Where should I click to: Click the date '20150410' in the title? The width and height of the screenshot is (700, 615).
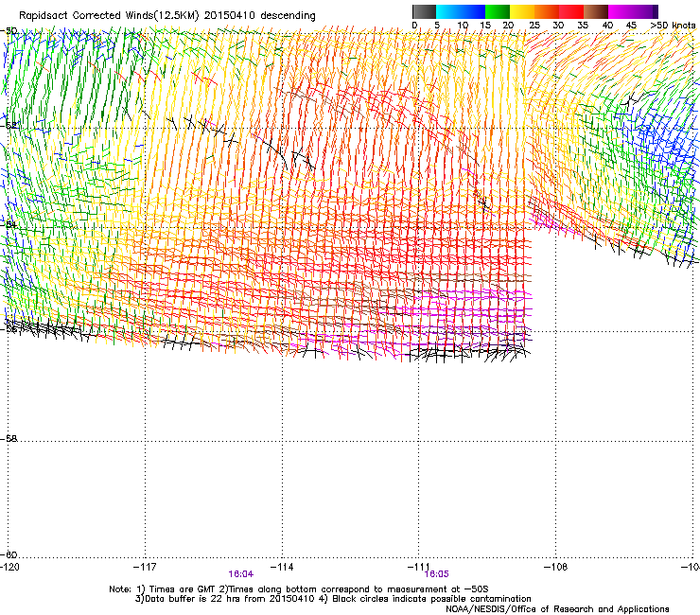point(230,16)
